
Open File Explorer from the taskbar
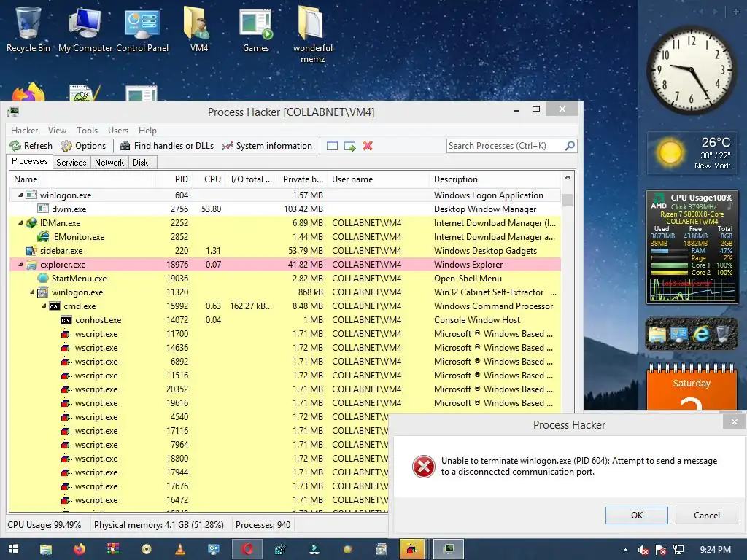[46, 549]
